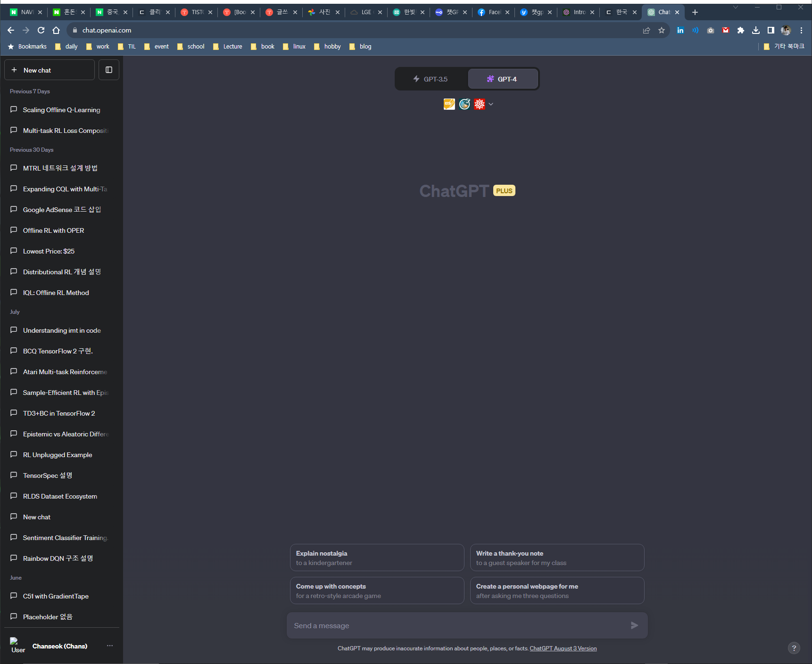812x664 pixels.
Task: Go forward with the browser forward arrow
Action: click(x=26, y=30)
